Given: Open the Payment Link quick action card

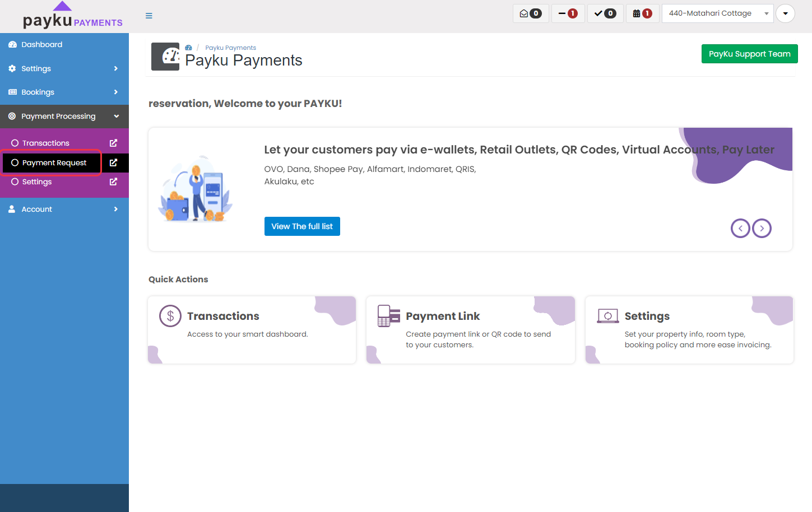Looking at the screenshot, I should point(471,330).
